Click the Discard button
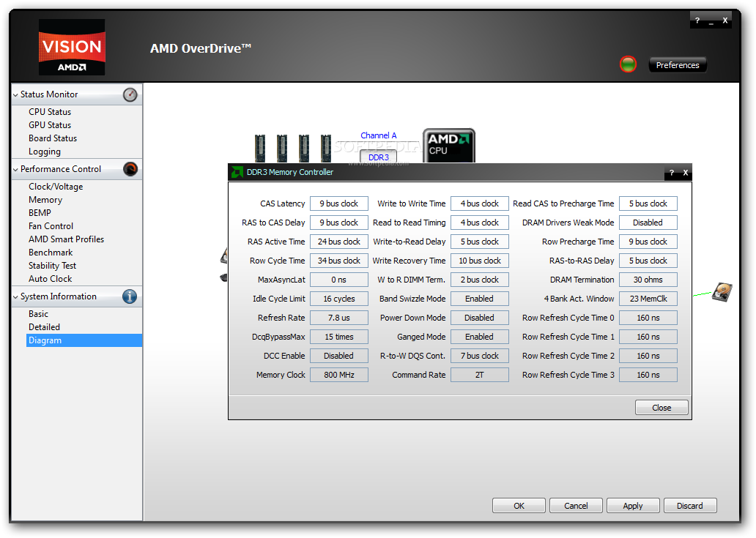Screen dimensions: 756x538 (x=690, y=506)
